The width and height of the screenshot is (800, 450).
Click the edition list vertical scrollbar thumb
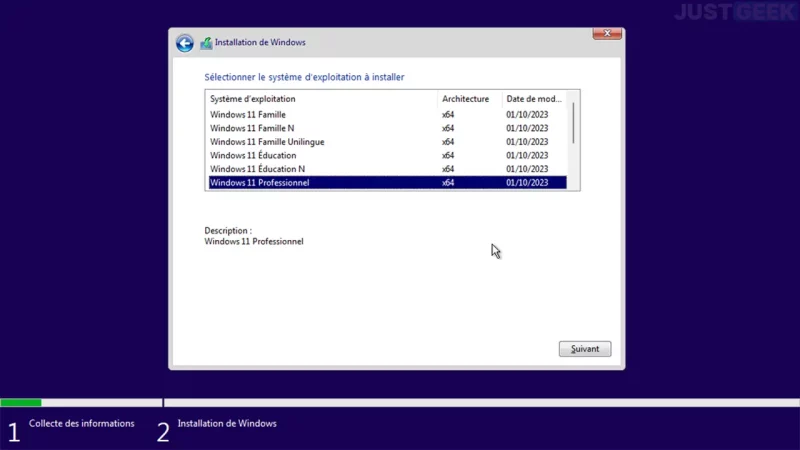pyautogui.click(x=573, y=123)
